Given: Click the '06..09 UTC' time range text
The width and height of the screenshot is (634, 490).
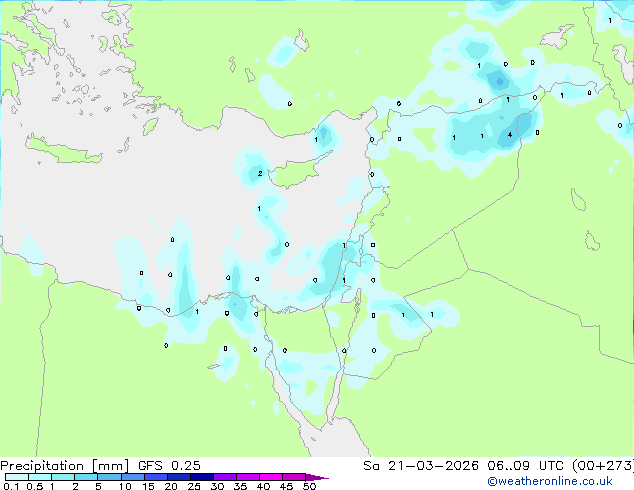Looking at the screenshot, I should 525,466.
